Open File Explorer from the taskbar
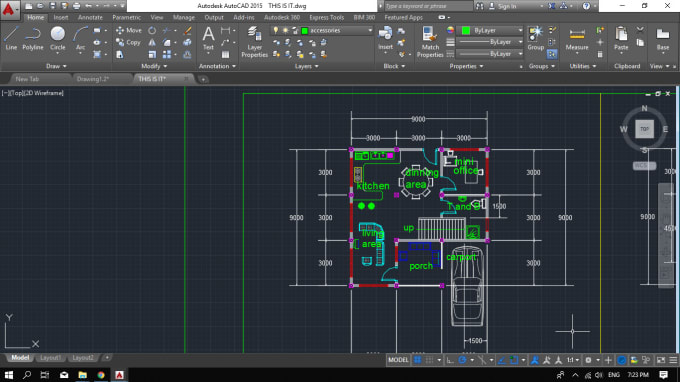This screenshot has width=680, height=382. coord(82,375)
